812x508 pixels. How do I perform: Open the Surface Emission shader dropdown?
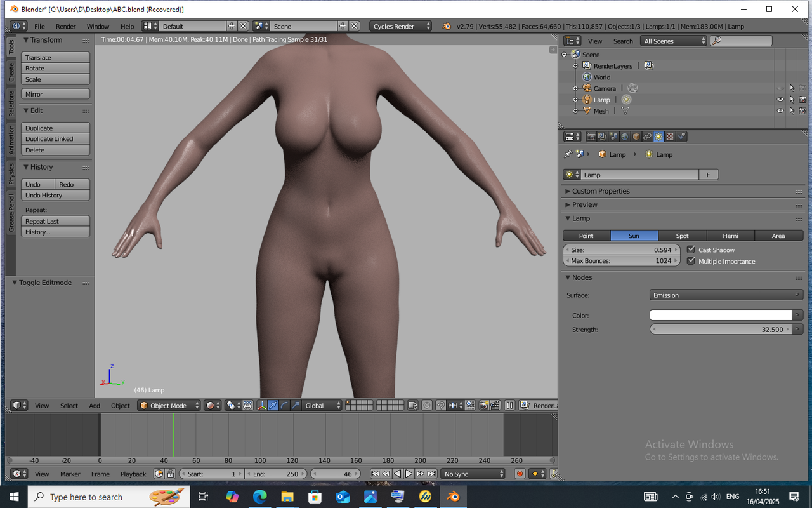tap(727, 295)
